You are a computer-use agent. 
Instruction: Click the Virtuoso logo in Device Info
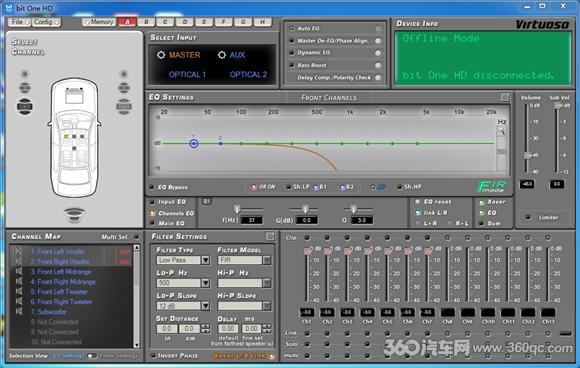542,25
